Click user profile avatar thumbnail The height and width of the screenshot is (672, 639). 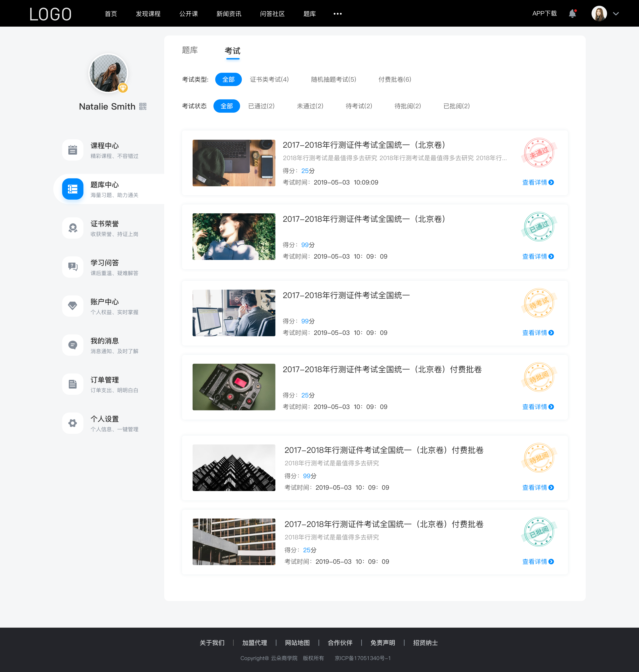(x=600, y=13)
